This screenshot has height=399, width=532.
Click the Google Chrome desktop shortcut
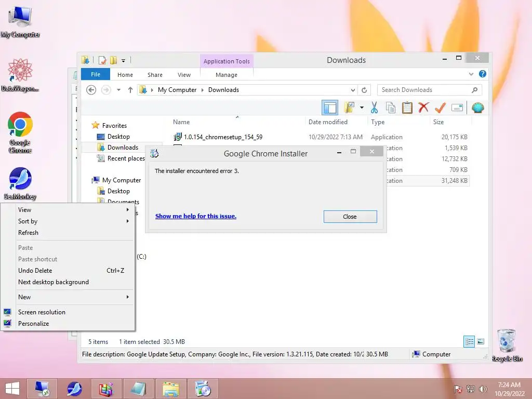click(x=20, y=132)
